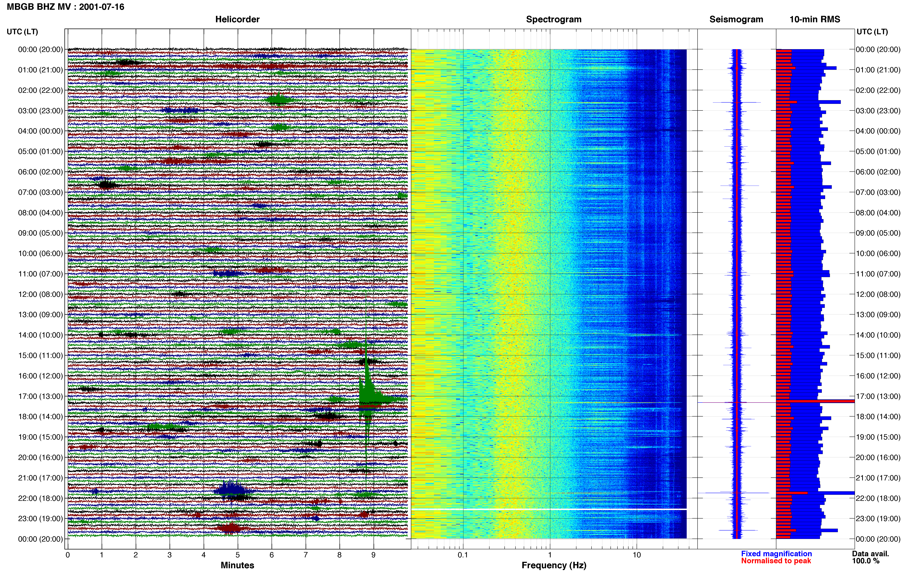
Task: Click the left axis label '18:00 (14:00)'
Action: [x=40, y=416]
